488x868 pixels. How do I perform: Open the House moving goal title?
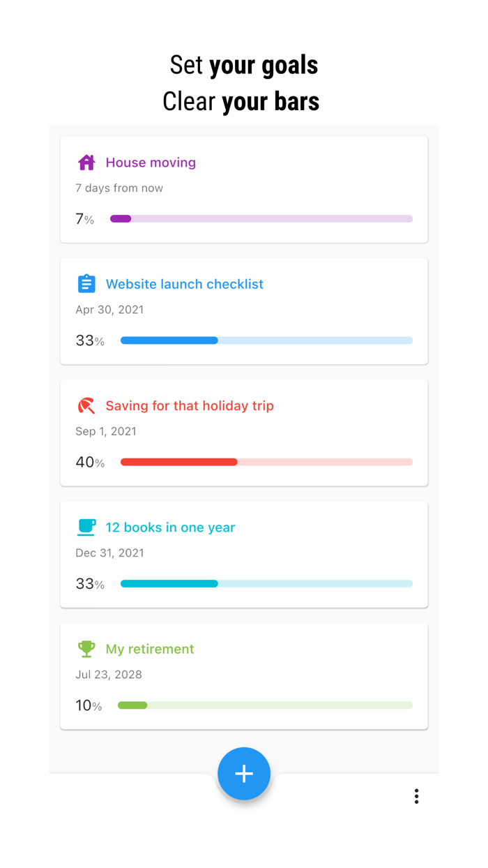point(151,163)
